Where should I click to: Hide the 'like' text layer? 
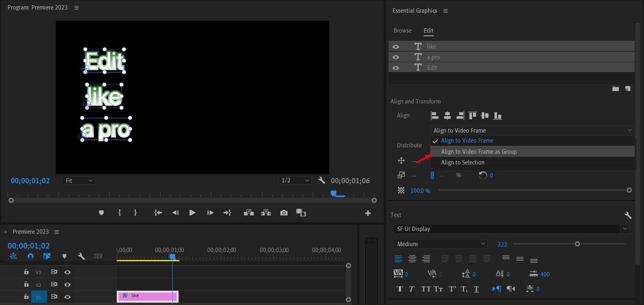396,47
